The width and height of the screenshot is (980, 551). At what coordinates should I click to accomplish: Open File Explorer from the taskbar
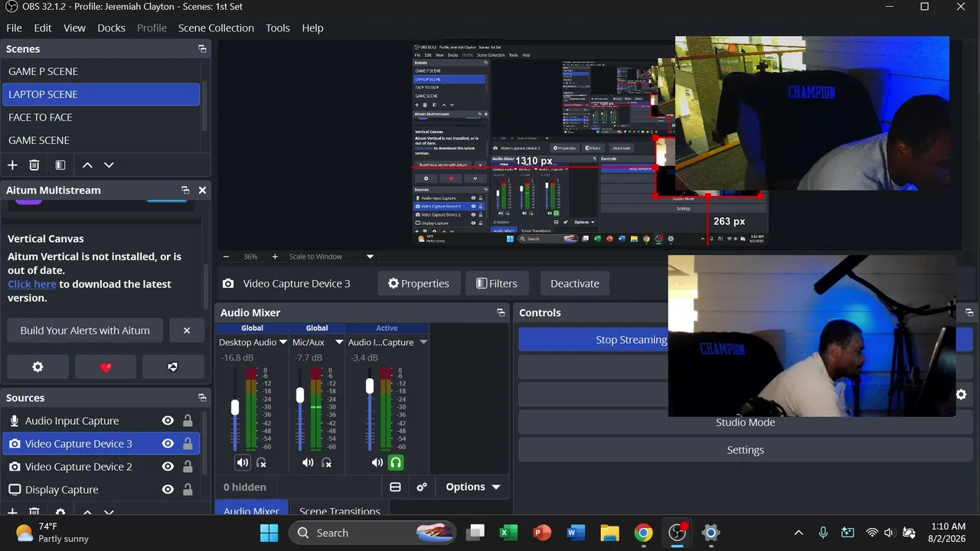coord(609,533)
